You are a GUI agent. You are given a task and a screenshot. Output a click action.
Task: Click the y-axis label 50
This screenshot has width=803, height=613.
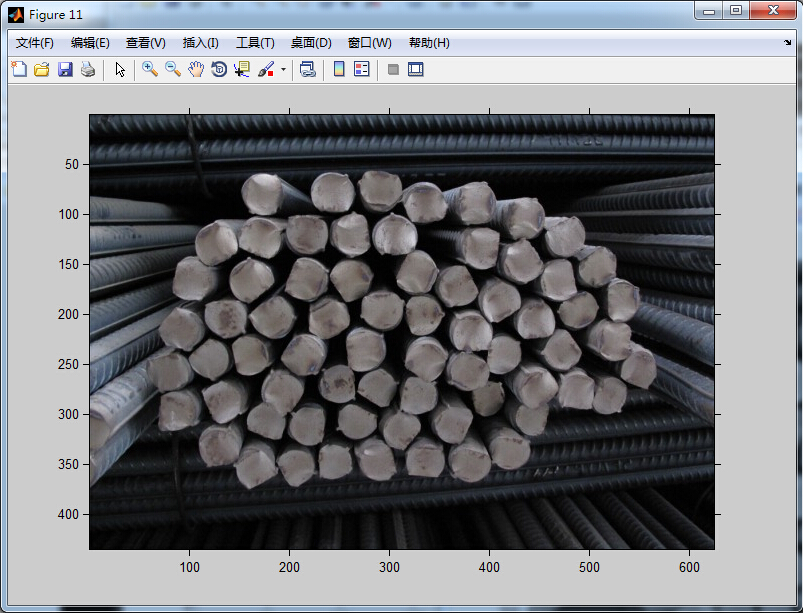(72, 164)
